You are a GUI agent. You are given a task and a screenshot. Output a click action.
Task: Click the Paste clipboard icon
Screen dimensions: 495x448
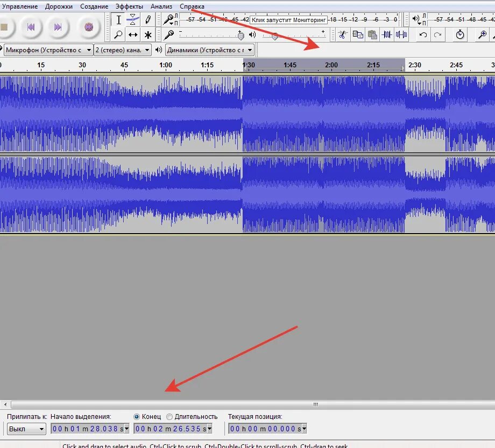pyautogui.click(x=372, y=34)
